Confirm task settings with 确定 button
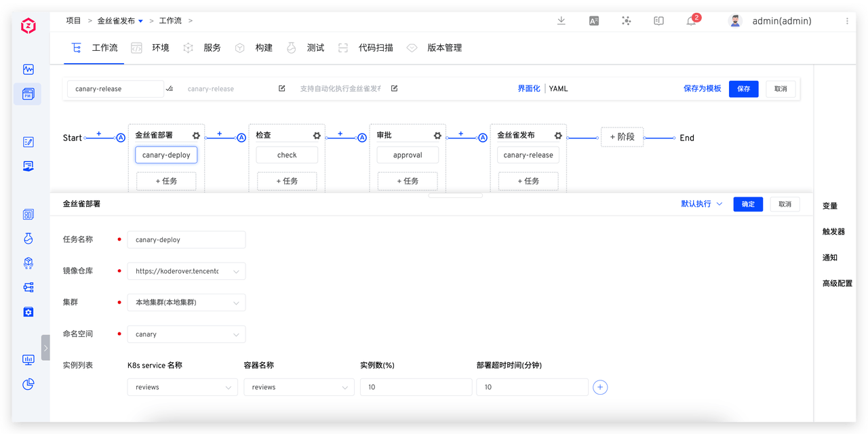 748,203
